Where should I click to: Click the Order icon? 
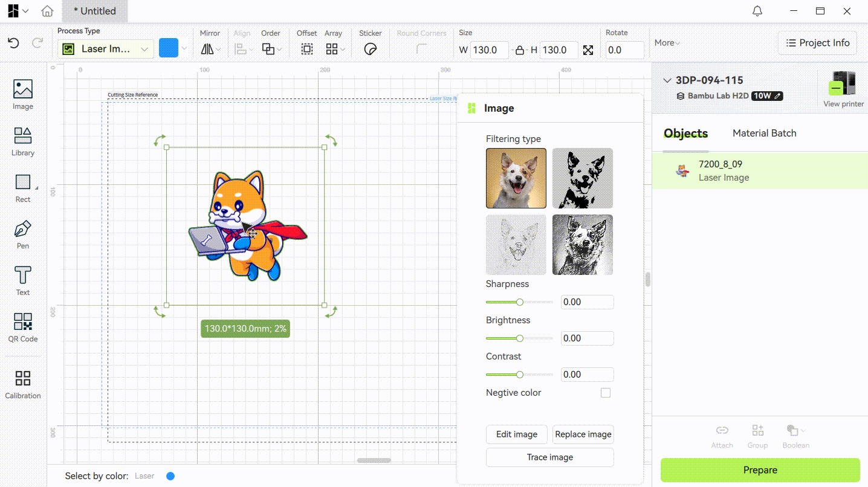click(268, 50)
